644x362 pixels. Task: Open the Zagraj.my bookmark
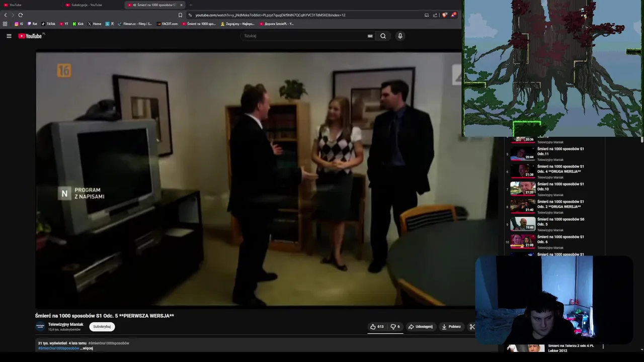click(x=237, y=24)
